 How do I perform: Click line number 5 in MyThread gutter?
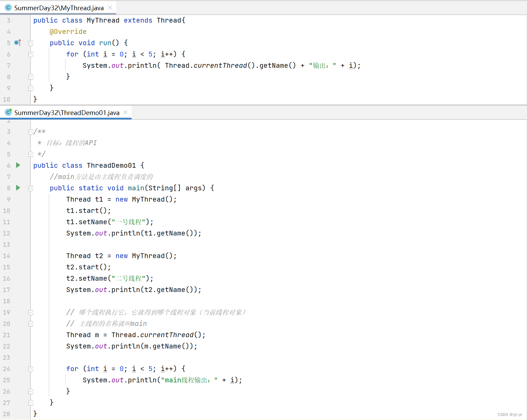[9, 43]
